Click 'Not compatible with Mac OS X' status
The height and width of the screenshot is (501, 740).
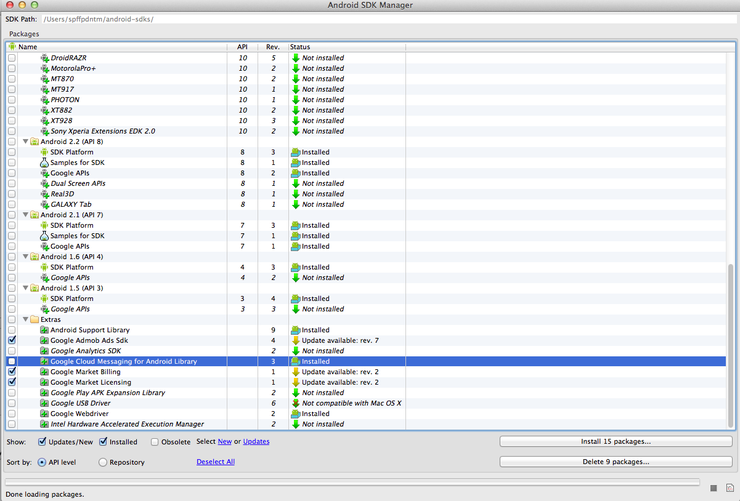pos(352,403)
